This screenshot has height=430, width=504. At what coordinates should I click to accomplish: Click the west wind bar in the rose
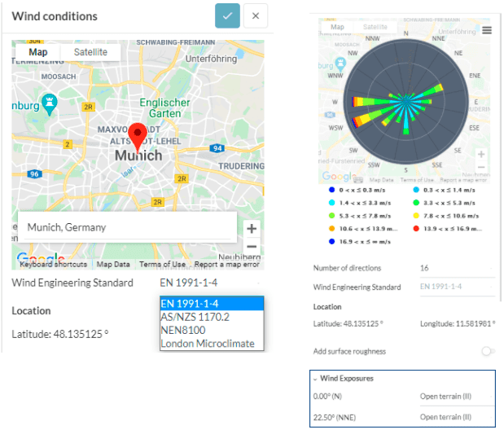[x=378, y=102]
